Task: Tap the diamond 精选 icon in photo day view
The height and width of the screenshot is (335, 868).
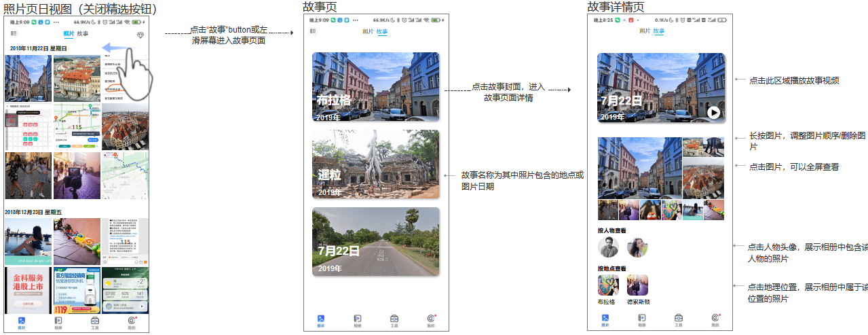Action: click(140, 35)
